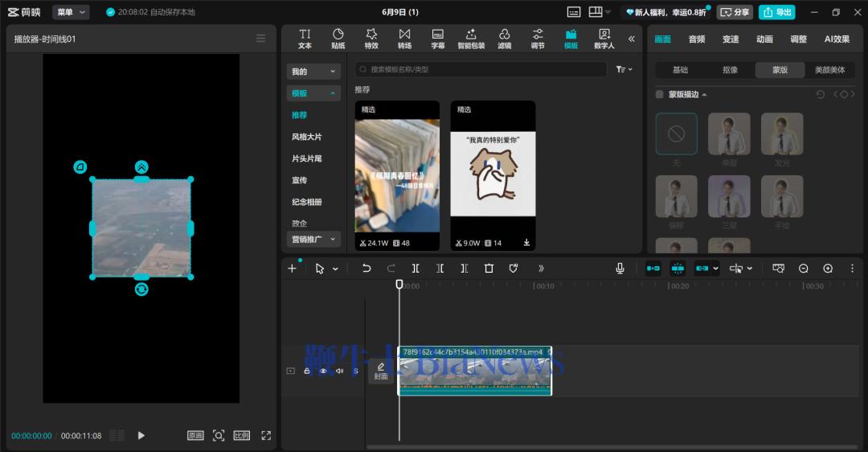The width and height of the screenshot is (868, 452).
Task: Zoom in the timeline
Action: 828,269
